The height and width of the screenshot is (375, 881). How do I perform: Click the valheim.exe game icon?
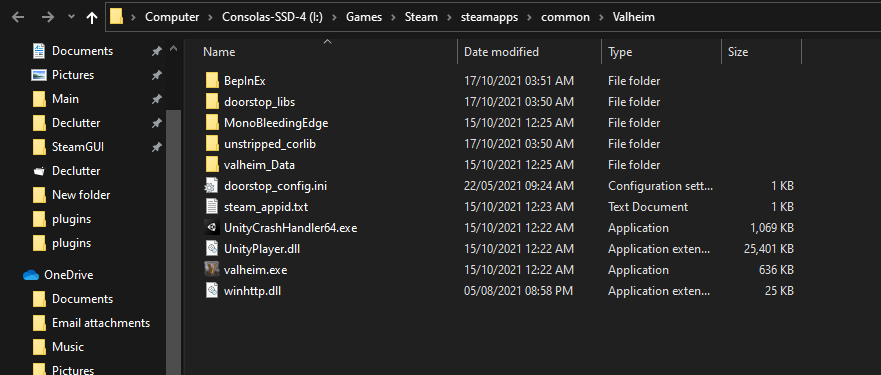click(211, 269)
